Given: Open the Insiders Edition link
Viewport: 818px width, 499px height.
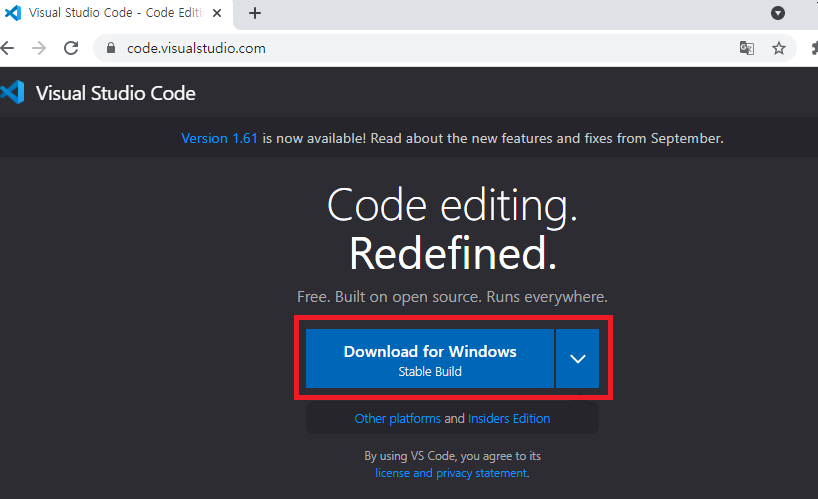Looking at the screenshot, I should click(509, 419).
